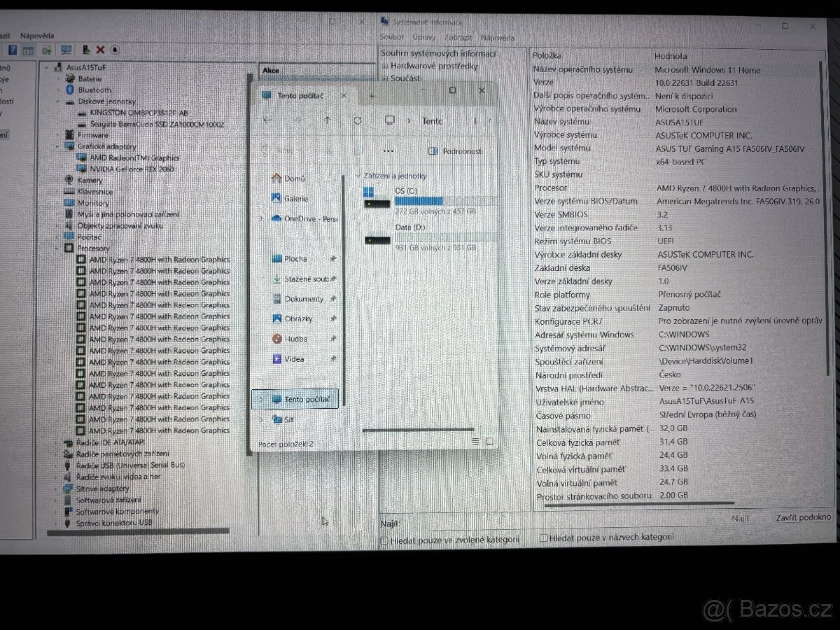The image size is (840, 630).
Task: Click the Explorer up-arrow navigation icon
Action: point(327,120)
